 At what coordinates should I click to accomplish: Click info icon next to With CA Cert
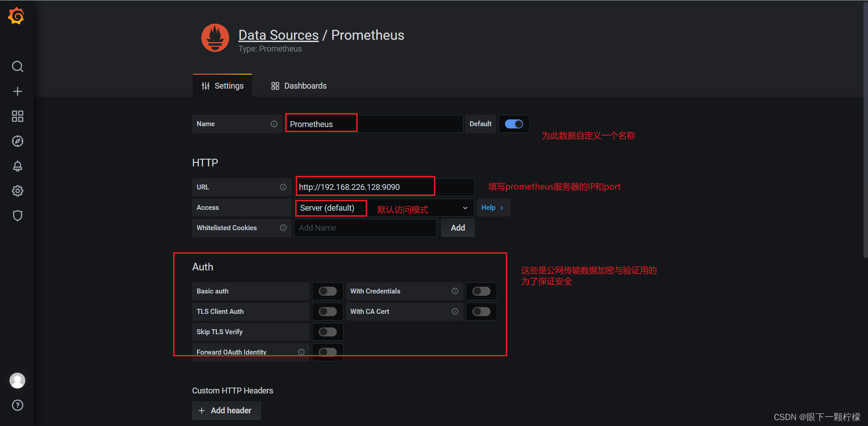coord(455,312)
